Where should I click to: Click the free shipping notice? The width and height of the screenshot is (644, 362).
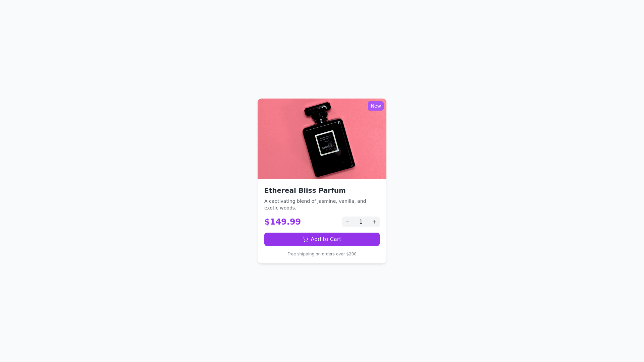tap(322, 254)
